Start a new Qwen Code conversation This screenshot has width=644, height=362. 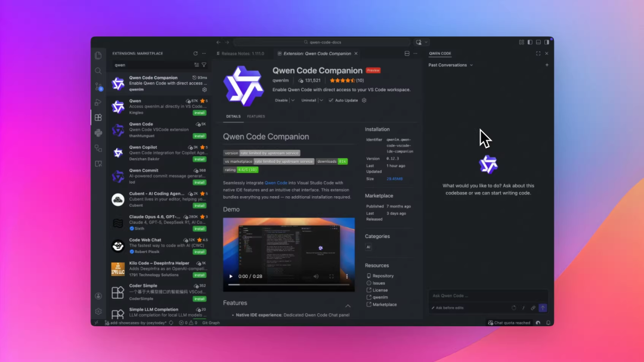click(x=547, y=65)
